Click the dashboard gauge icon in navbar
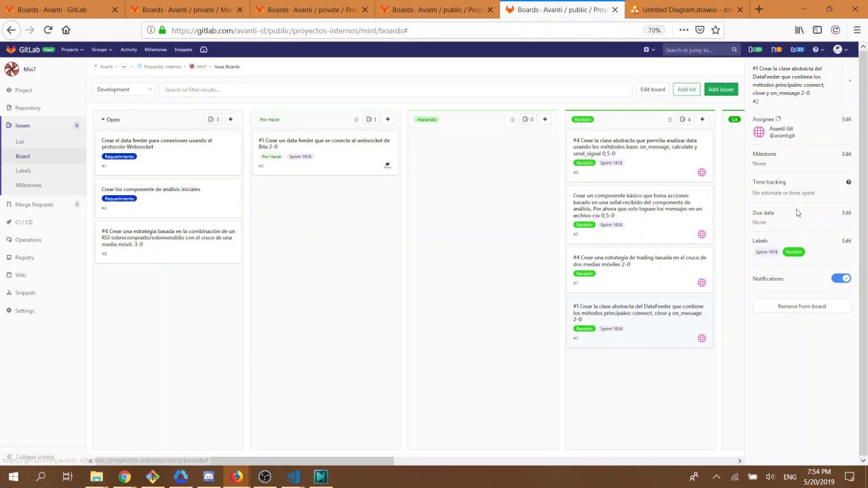868x488 pixels. click(203, 49)
